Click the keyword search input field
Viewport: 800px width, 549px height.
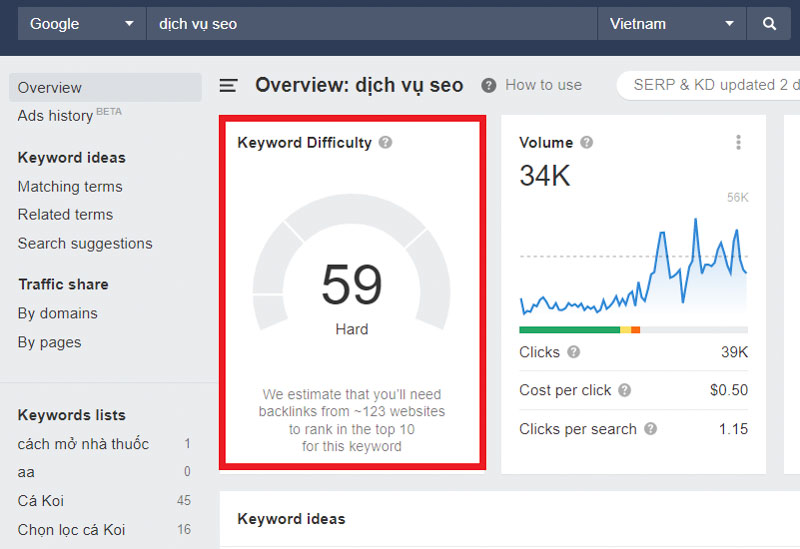click(370, 24)
